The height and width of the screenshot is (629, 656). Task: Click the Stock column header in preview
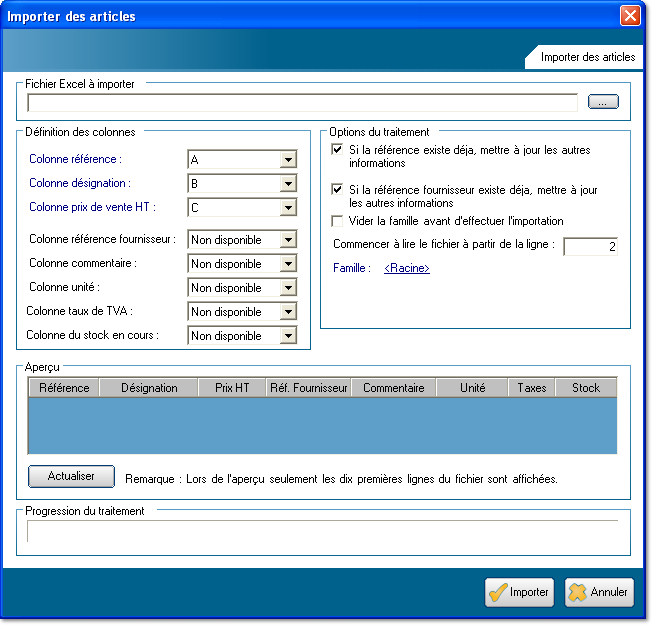coord(585,388)
